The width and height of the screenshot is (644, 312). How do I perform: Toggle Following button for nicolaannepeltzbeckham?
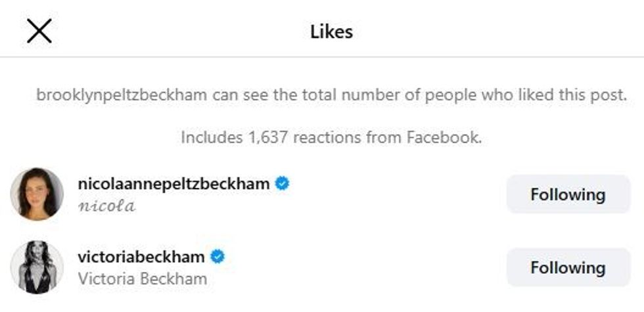[x=568, y=194]
